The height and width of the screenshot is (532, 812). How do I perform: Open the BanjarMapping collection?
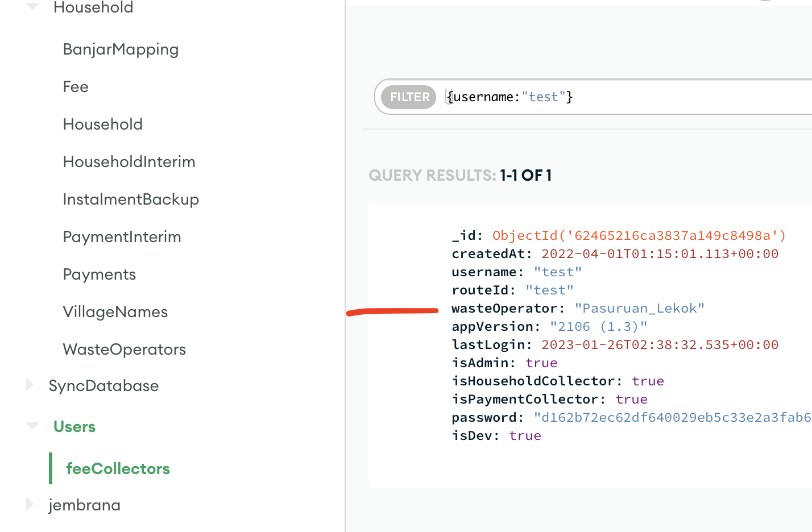tap(121, 49)
